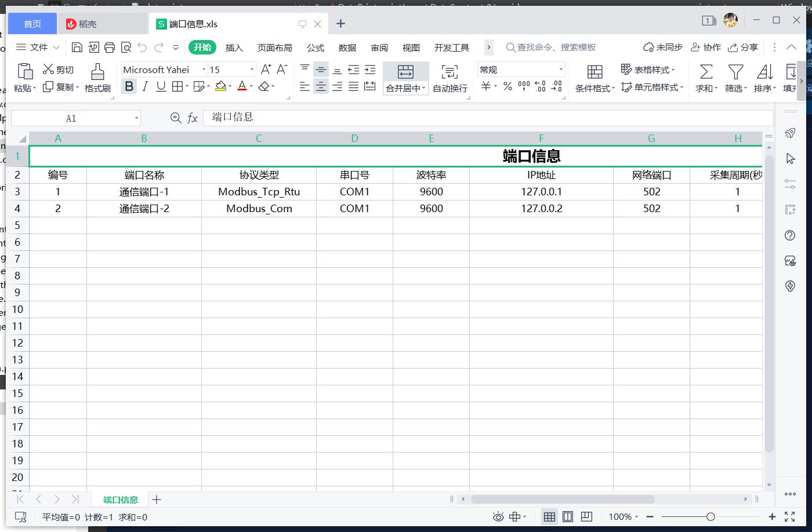
Task: Open the 公式 (Formulas) ribbon tab
Action: point(316,48)
